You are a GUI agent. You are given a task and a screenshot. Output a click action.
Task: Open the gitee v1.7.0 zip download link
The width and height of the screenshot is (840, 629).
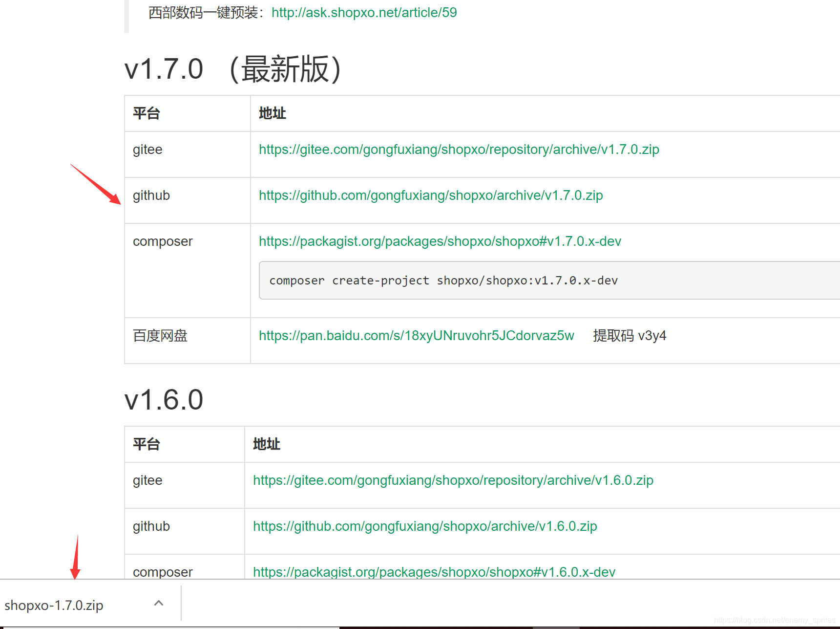[459, 150]
